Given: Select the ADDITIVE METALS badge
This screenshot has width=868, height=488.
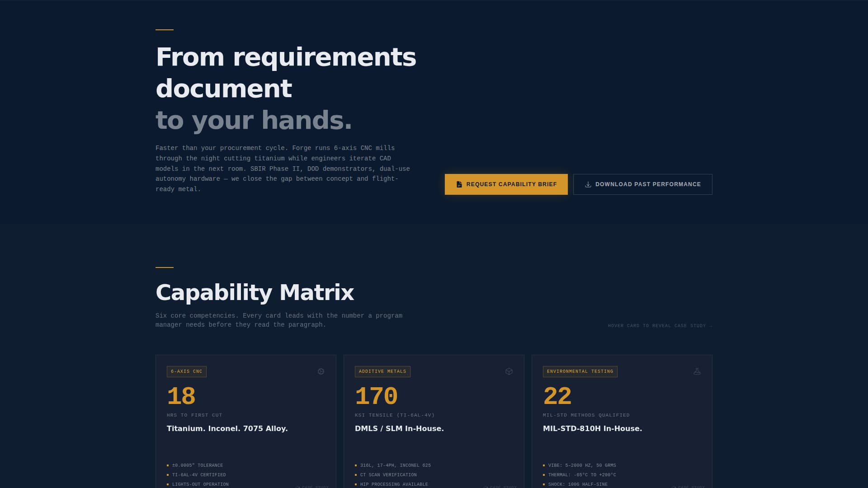Looking at the screenshot, I should (x=382, y=371).
